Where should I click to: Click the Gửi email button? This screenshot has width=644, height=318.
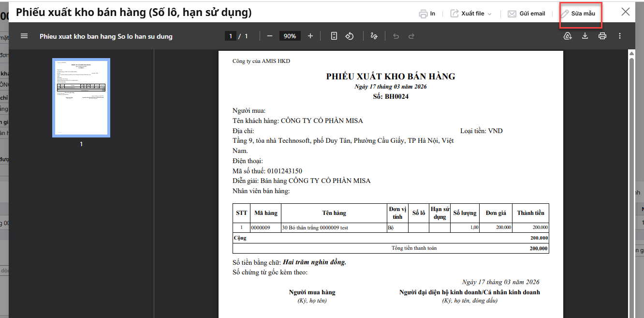pos(526,14)
